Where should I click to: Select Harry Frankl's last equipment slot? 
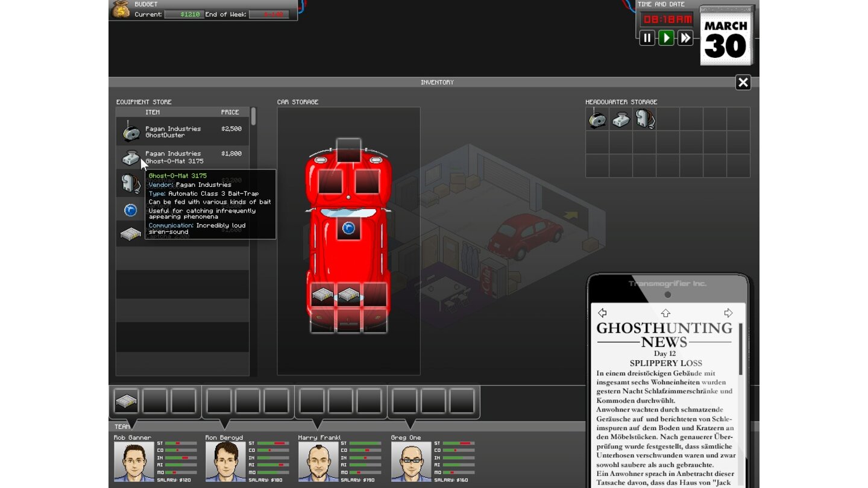(369, 401)
